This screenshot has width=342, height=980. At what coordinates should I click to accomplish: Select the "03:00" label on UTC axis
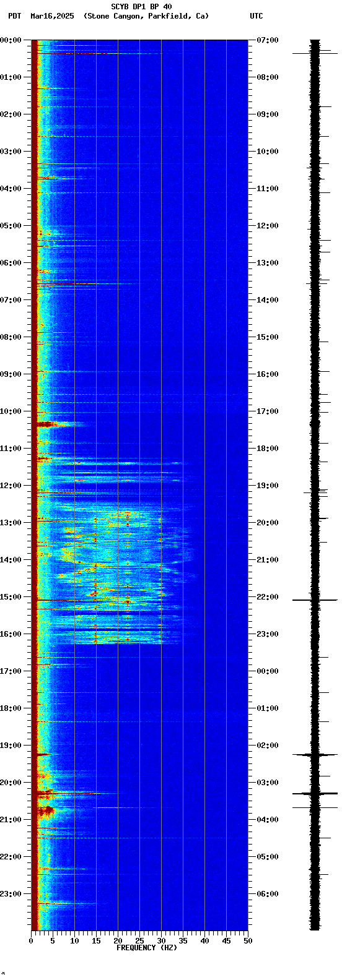coord(267,783)
